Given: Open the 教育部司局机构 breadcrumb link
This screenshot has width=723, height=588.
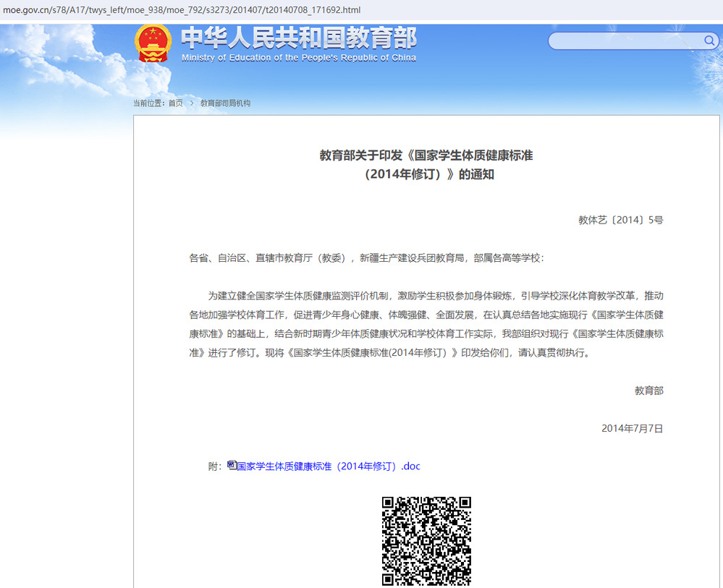Looking at the screenshot, I should 225,103.
